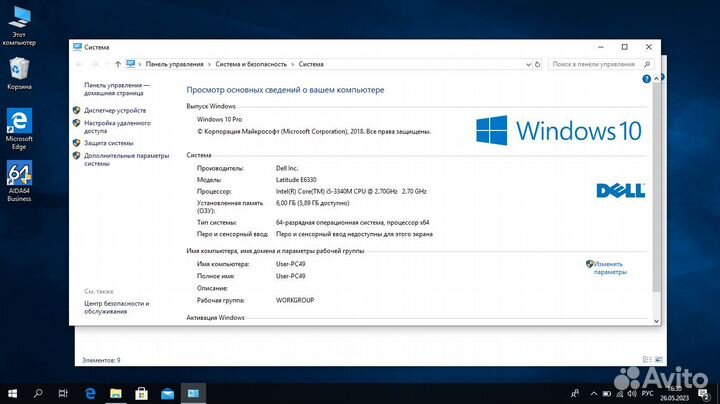This screenshot has width=720, height=404.
Task: Open Task View on the taskbar
Action: point(63,393)
